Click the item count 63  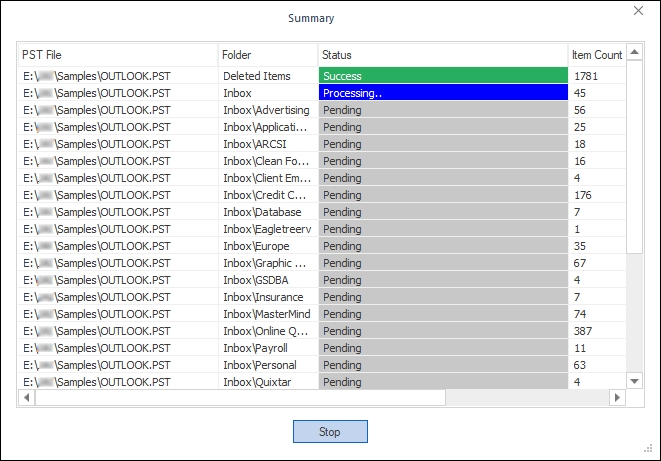pyautogui.click(x=580, y=365)
